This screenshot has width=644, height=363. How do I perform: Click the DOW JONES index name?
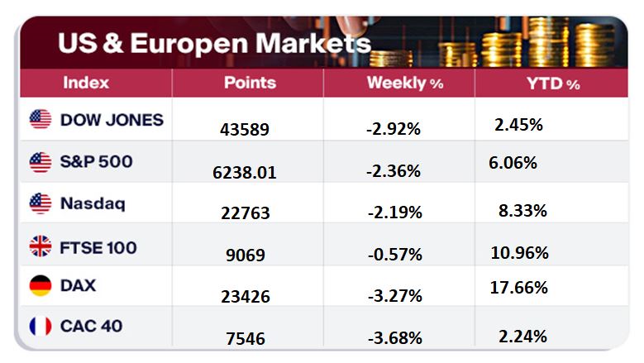point(112,120)
